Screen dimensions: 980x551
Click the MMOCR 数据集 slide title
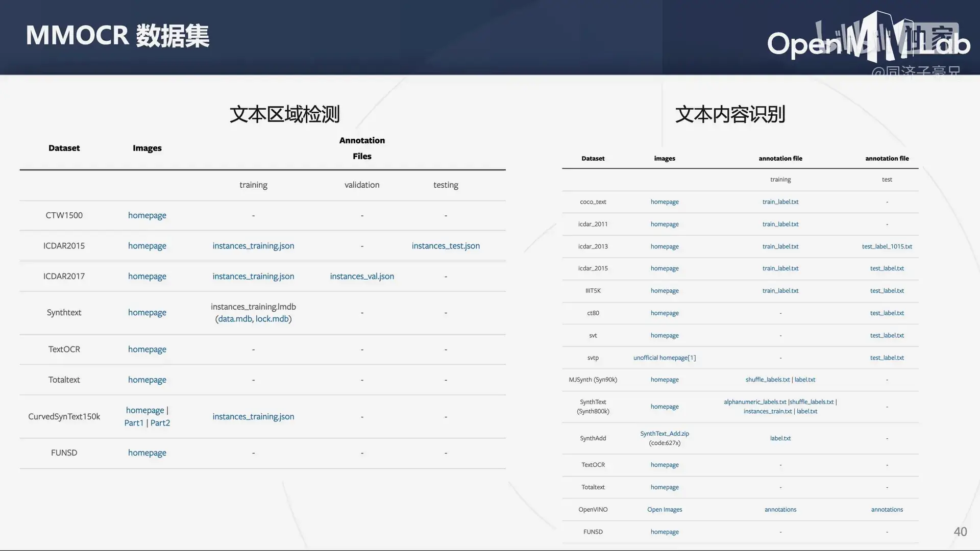click(117, 36)
